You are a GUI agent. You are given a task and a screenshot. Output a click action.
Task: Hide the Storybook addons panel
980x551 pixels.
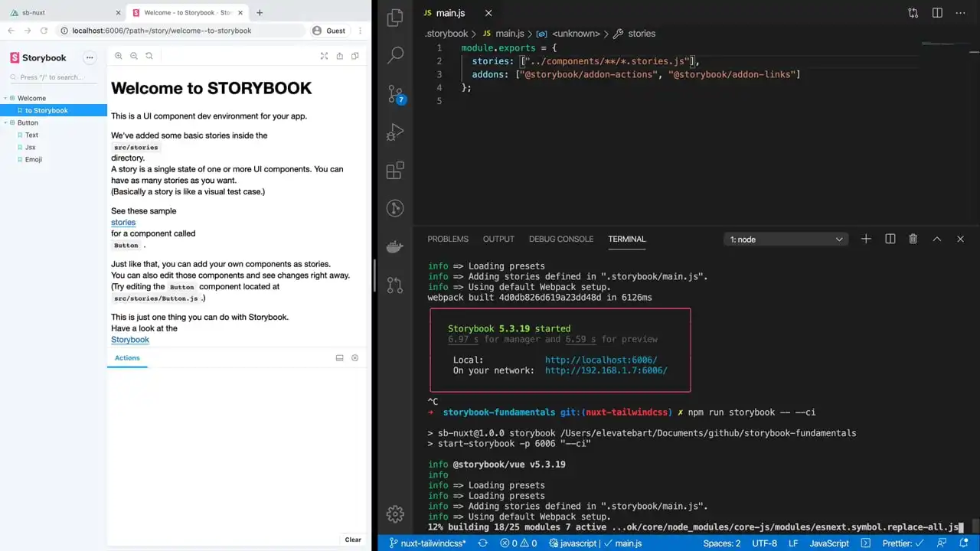(354, 357)
